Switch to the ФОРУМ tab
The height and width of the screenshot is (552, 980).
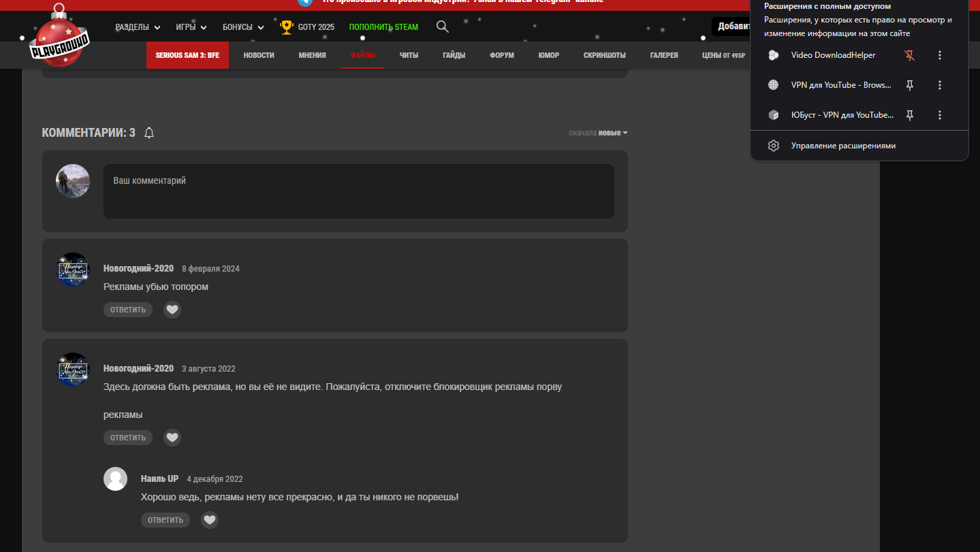(x=502, y=55)
